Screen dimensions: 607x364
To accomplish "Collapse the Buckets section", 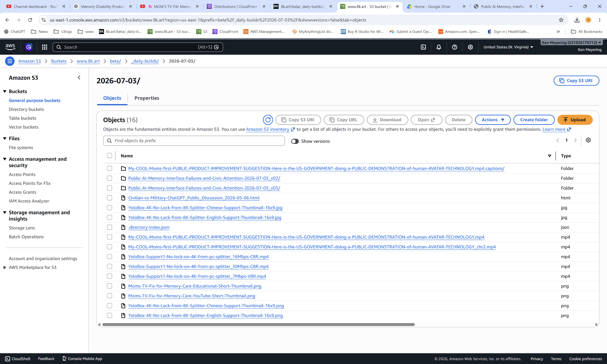I will tap(5, 91).
